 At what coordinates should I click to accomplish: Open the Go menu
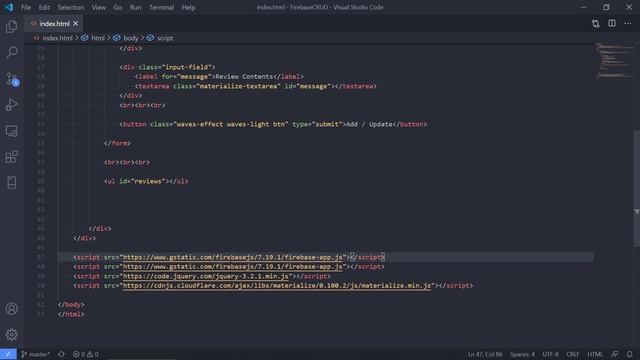point(118,7)
